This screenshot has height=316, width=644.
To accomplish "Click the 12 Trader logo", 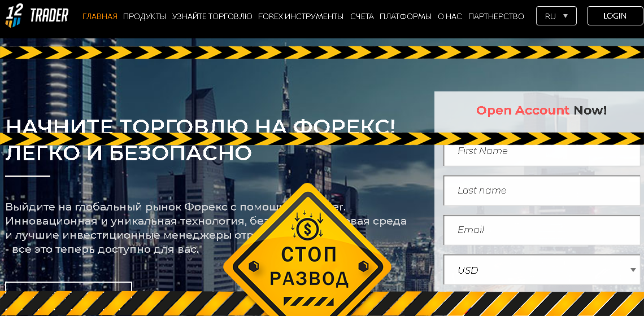I will click(x=37, y=16).
